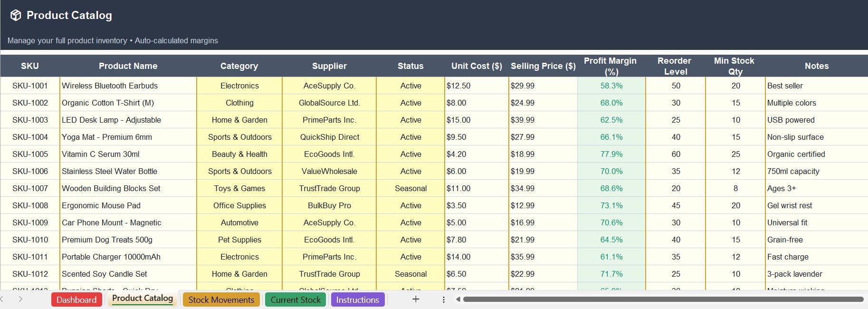Click the Product Catalog box icon

pos(16,15)
